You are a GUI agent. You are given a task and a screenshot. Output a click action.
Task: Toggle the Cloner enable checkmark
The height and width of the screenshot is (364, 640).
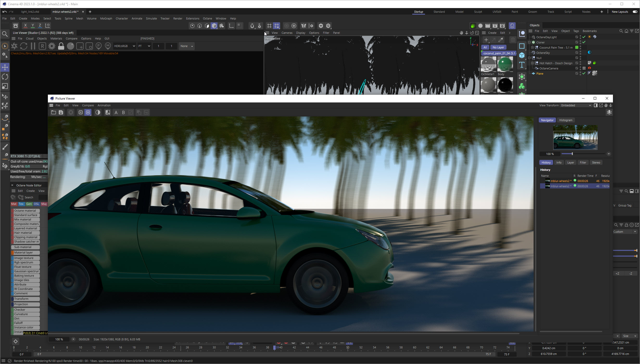click(x=584, y=42)
